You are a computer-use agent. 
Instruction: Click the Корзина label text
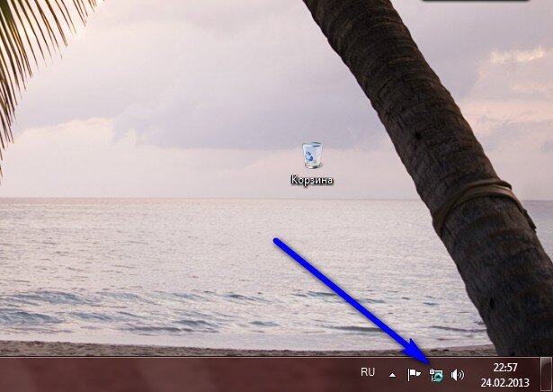pyautogui.click(x=312, y=180)
